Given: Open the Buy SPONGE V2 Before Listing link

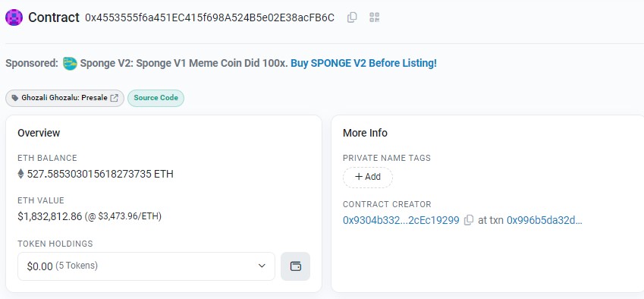Looking at the screenshot, I should (x=363, y=63).
